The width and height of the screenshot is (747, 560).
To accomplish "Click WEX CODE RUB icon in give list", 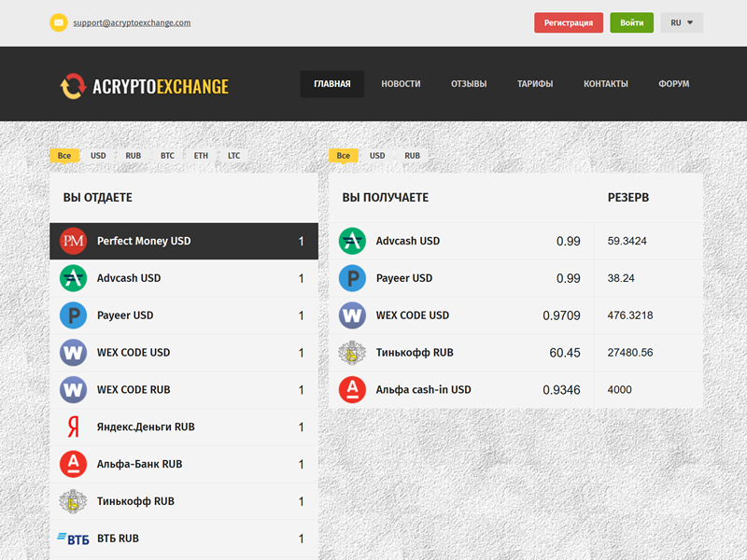I will pyautogui.click(x=73, y=389).
